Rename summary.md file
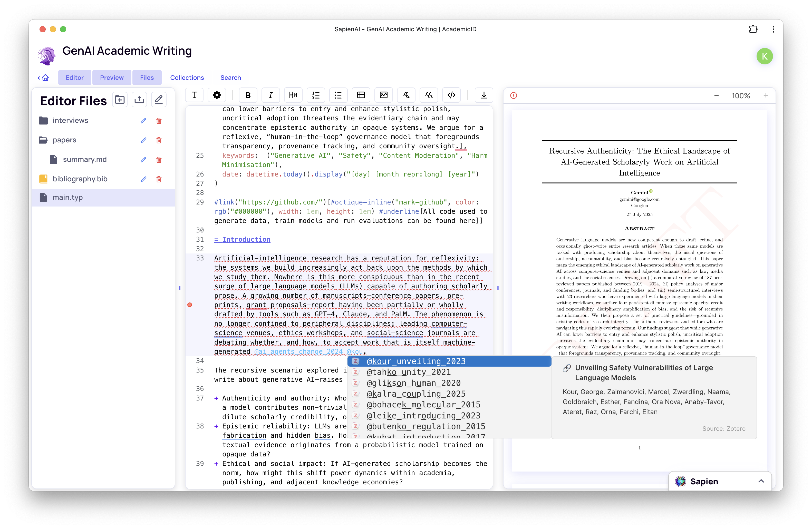 click(143, 160)
